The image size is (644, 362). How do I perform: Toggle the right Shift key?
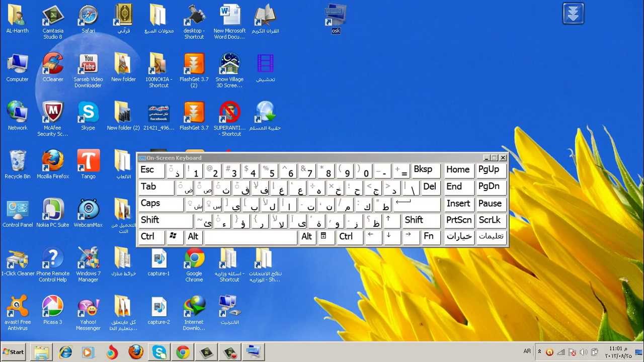pyautogui.click(x=422, y=220)
